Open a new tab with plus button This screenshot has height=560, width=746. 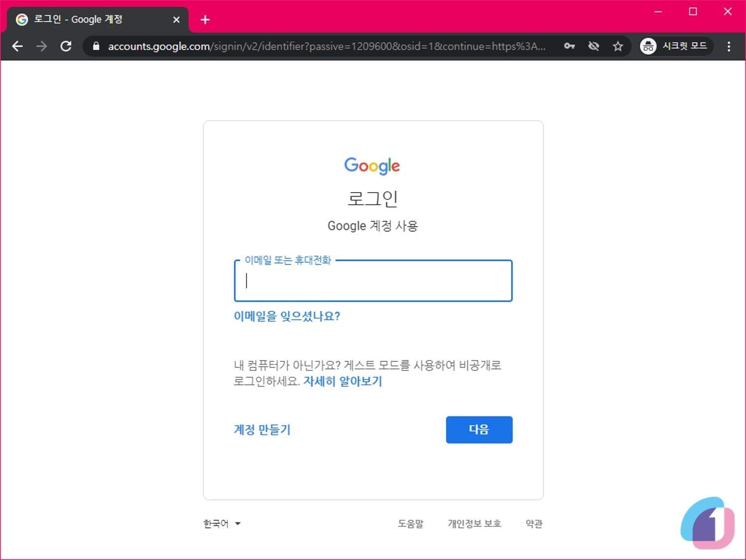[x=205, y=19]
